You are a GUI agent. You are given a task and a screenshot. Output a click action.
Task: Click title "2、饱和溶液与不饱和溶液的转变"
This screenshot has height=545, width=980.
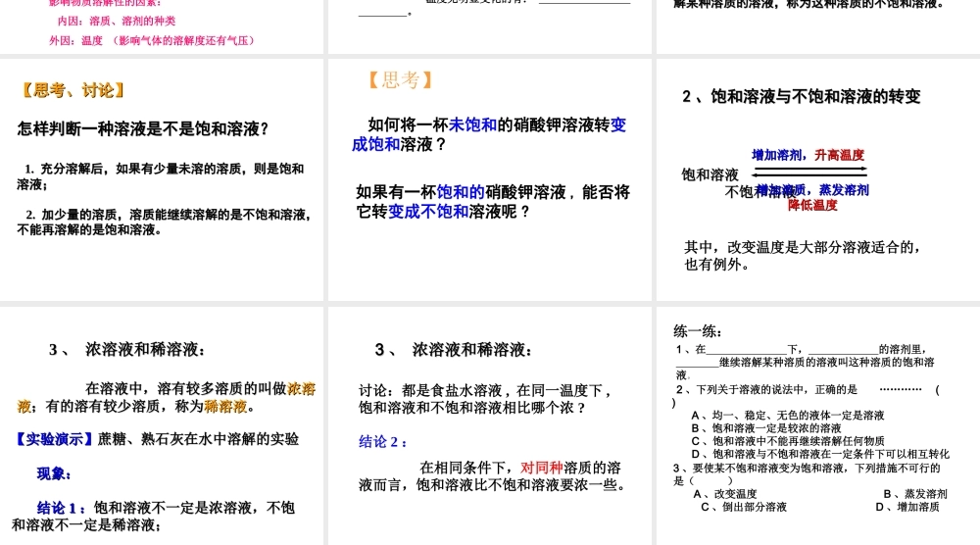[802, 96]
